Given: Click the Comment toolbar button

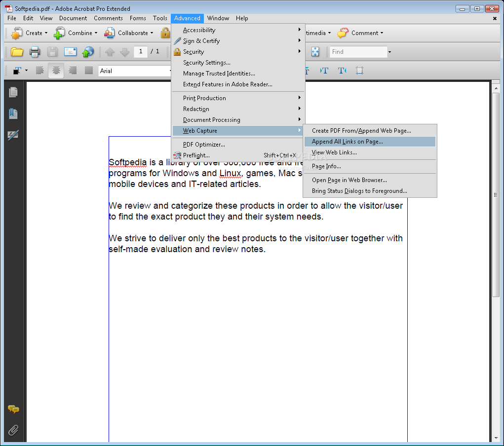Looking at the screenshot, I should coord(360,33).
